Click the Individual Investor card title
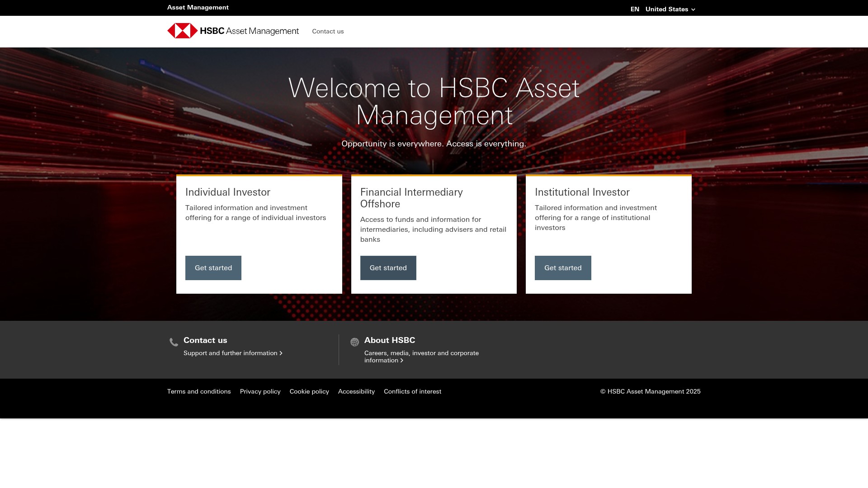 point(228,192)
